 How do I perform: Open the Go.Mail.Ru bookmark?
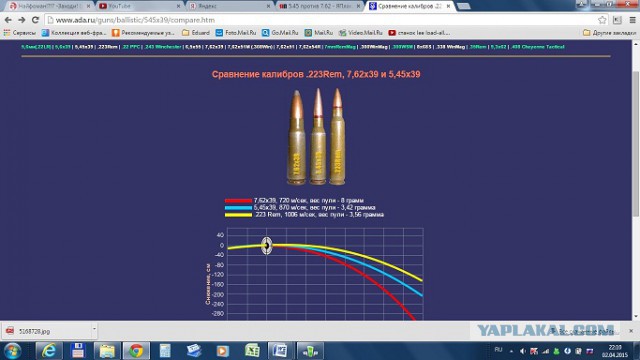pos(280,33)
